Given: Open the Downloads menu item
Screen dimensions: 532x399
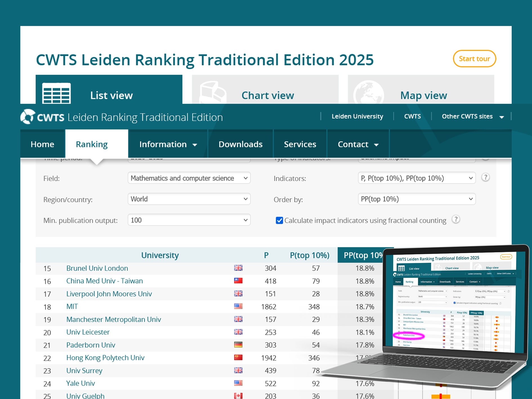Looking at the screenshot, I should point(240,144).
